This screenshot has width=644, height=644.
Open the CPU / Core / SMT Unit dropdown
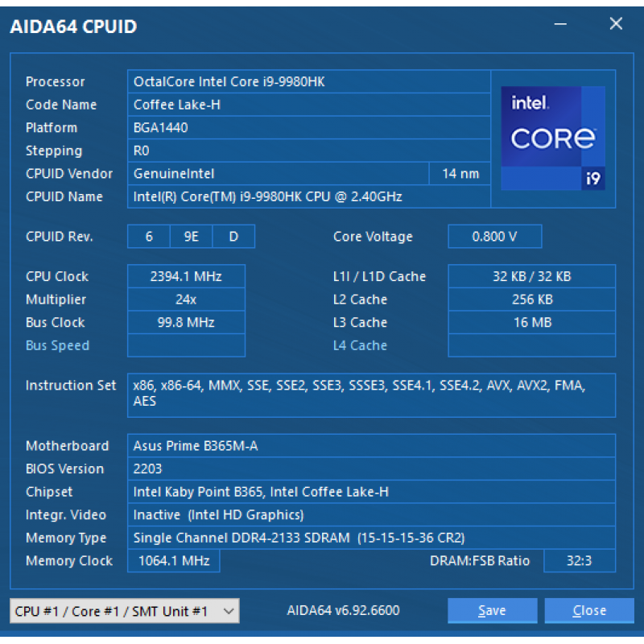click(x=125, y=611)
